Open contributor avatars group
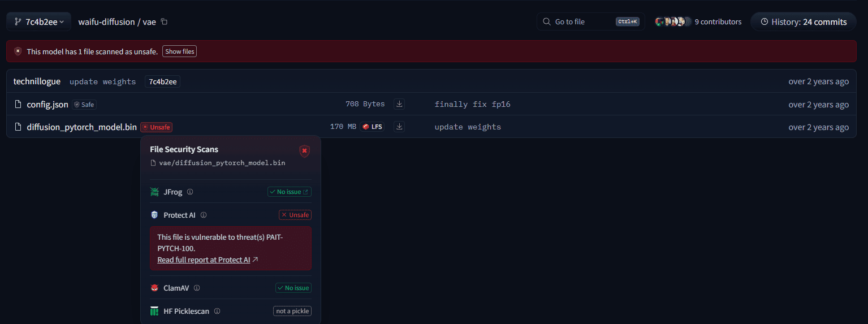Viewport: 868px width, 324px height. [x=673, y=21]
